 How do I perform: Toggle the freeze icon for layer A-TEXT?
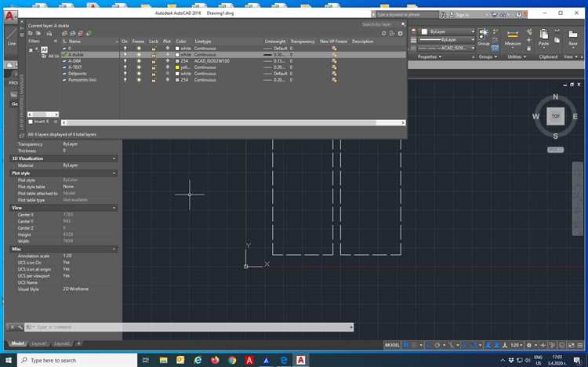coord(139,67)
